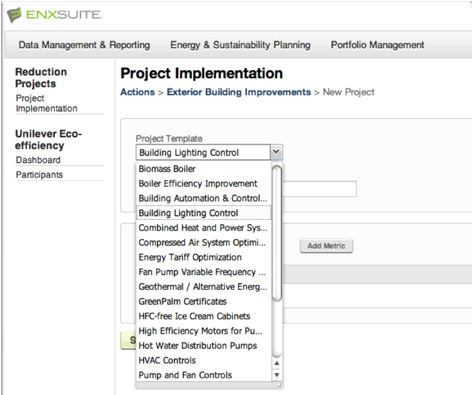This screenshot has height=395, width=472.
Task: Open Dashboard in the sidebar
Action: pyautogui.click(x=38, y=160)
